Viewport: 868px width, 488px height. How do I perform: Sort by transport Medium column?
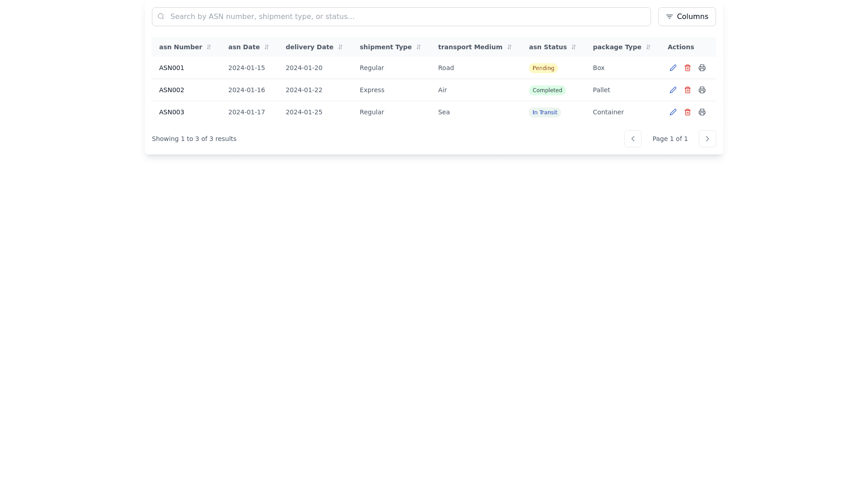coord(509,47)
